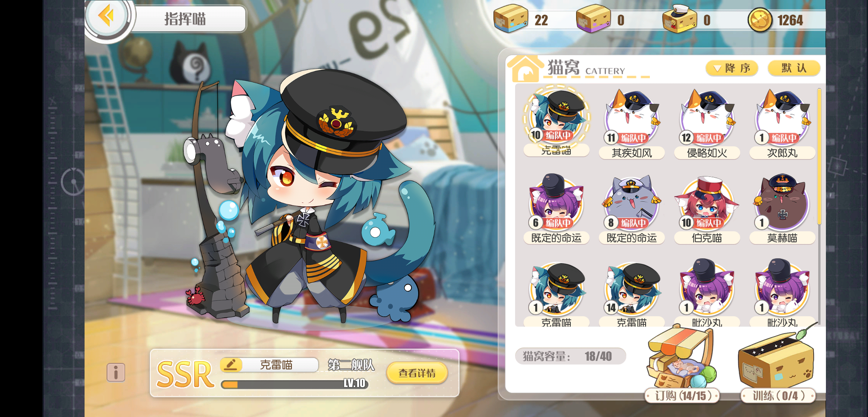Click the LV.10 experience bar

[295, 383]
